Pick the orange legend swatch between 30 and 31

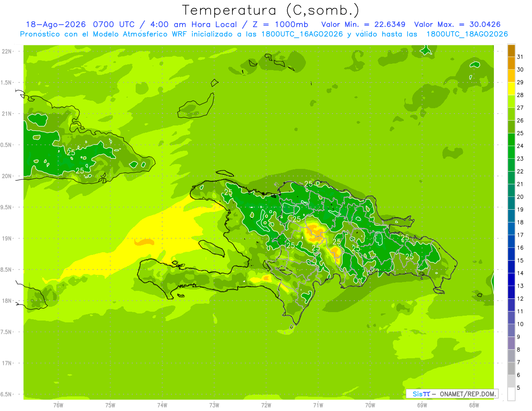click(511, 63)
